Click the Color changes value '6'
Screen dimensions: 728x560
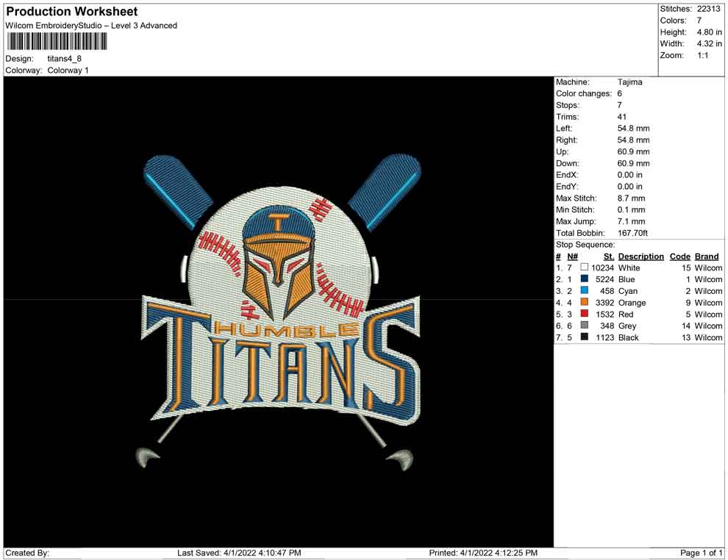[x=620, y=94]
